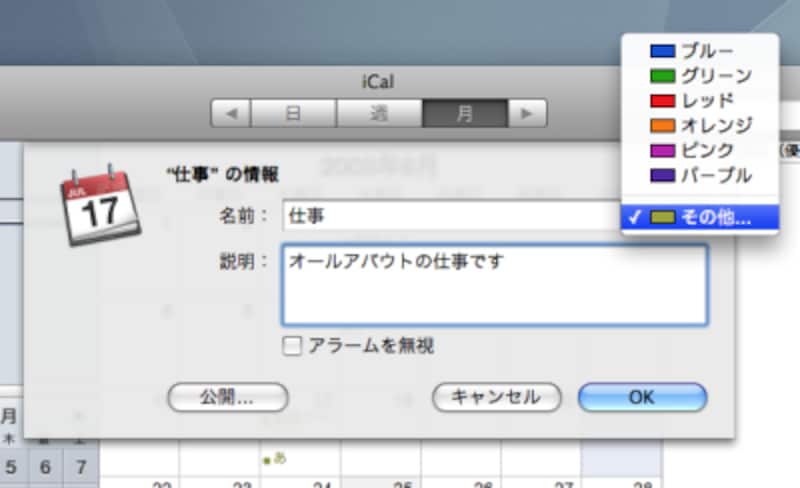Click the 公開... publish button
Screen dimensions: 800x488
point(228,397)
